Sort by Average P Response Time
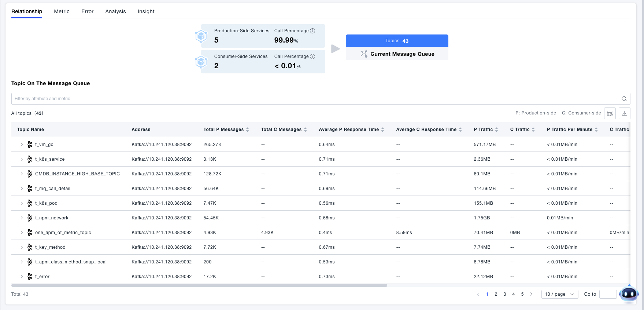The width and height of the screenshot is (644, 310). 383,130
